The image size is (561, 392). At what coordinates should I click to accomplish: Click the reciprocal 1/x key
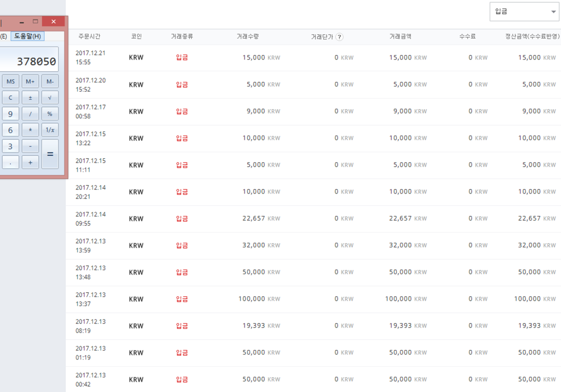click(50, 130)
